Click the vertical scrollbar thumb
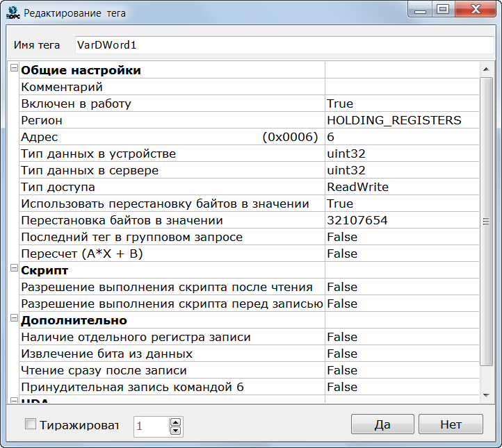 [487, 220]
